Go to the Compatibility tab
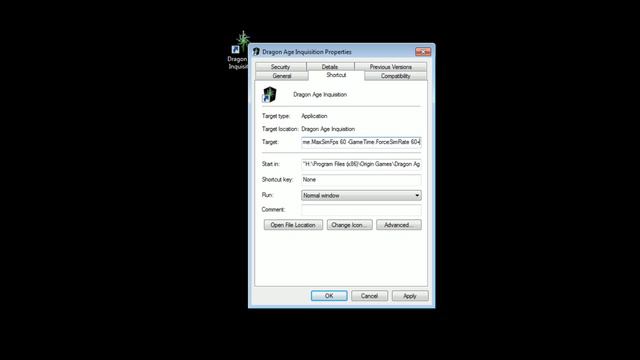Screen dimensions: 640x360 (396, 76)
